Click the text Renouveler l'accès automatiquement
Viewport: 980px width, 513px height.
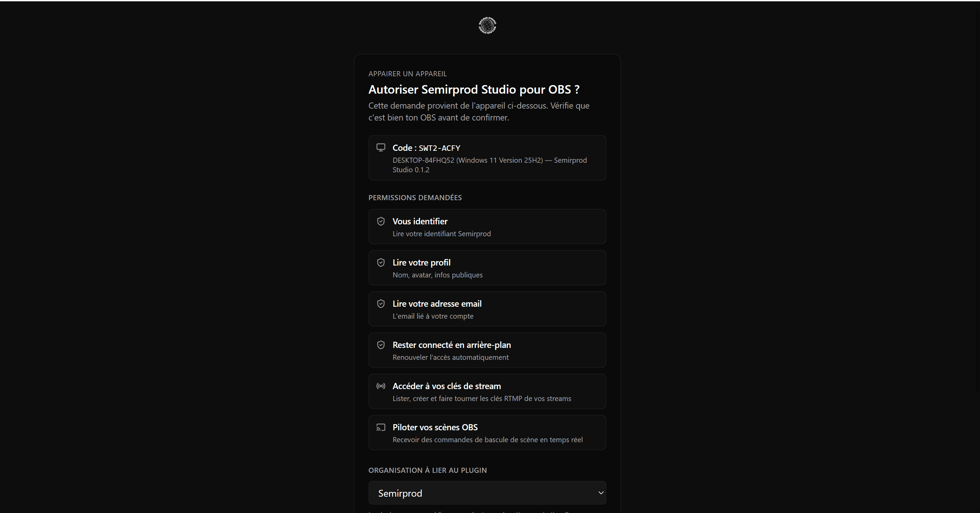(450, 357)
